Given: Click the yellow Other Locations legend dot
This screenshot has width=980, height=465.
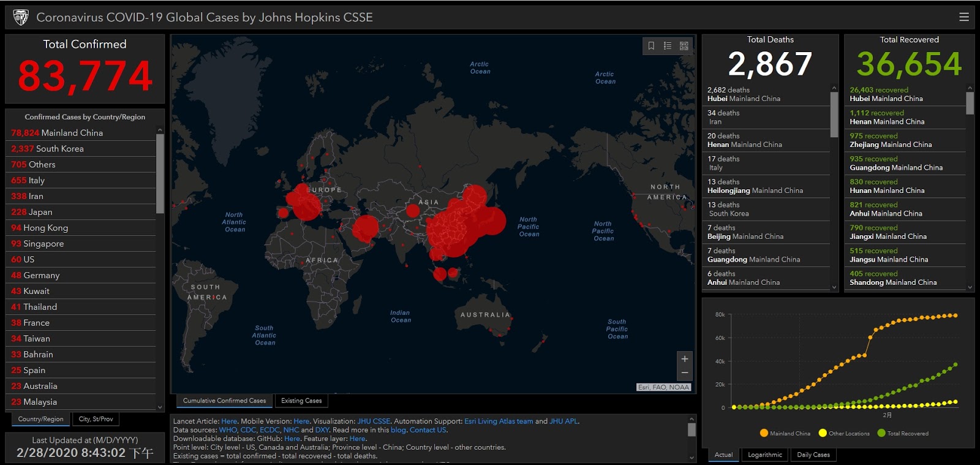Looking at the screenshot, I should [823, 433].
